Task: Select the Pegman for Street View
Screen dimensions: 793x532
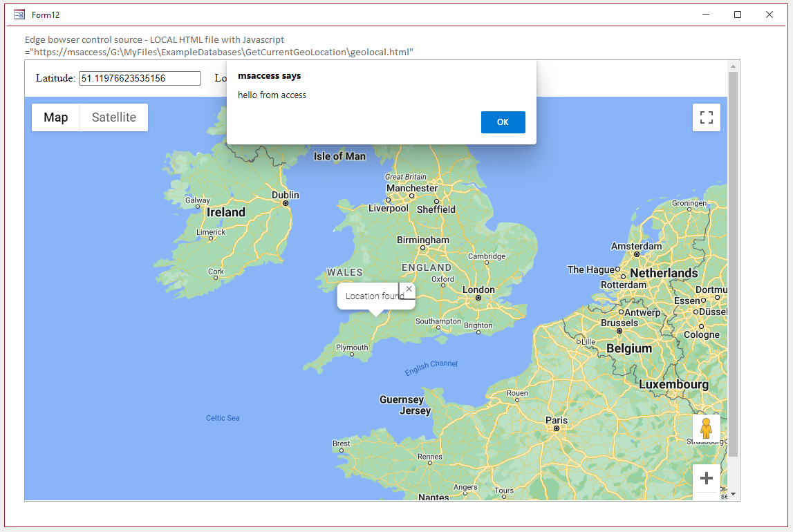Action: tap(706, 428)
